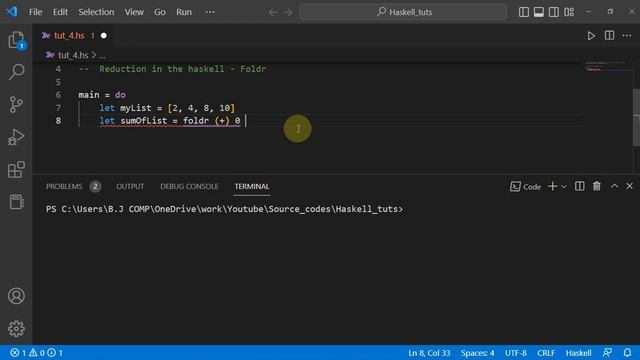
Task: Switch to the PROBLEMS tab
Action: [64, 187]
